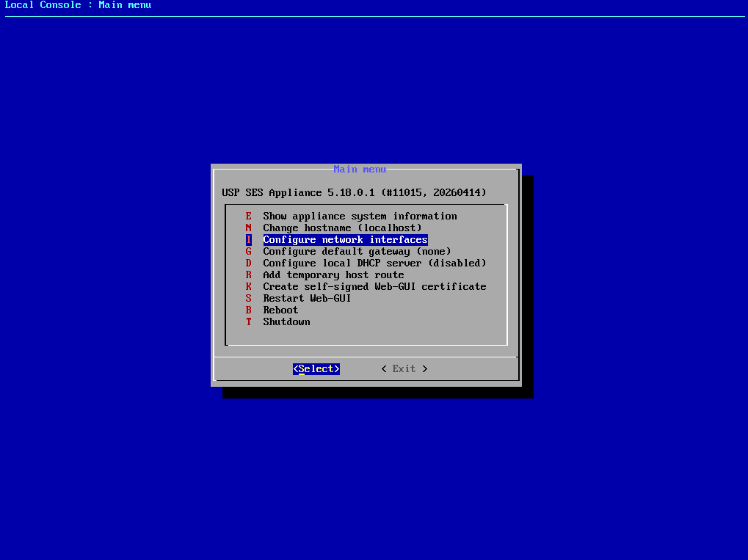This screenshot has width=748, height=560.
Task: Click the red 'I' hotkey letter
Action: pos(248,239)
